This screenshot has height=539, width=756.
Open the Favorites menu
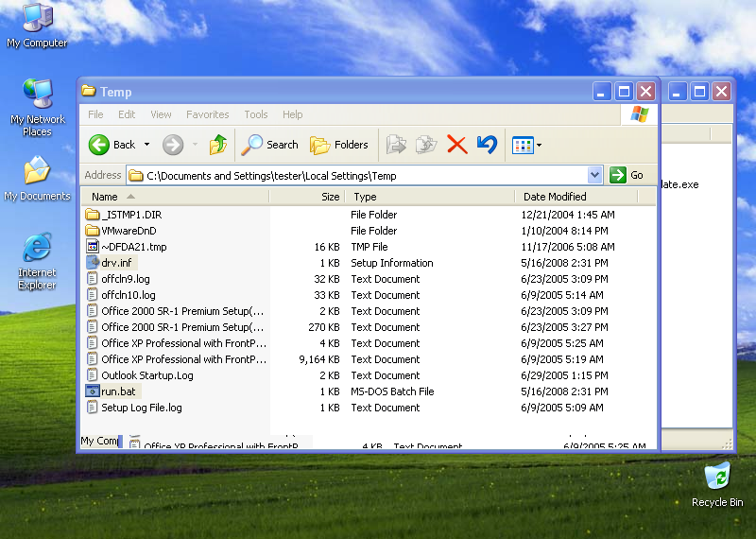207,114
